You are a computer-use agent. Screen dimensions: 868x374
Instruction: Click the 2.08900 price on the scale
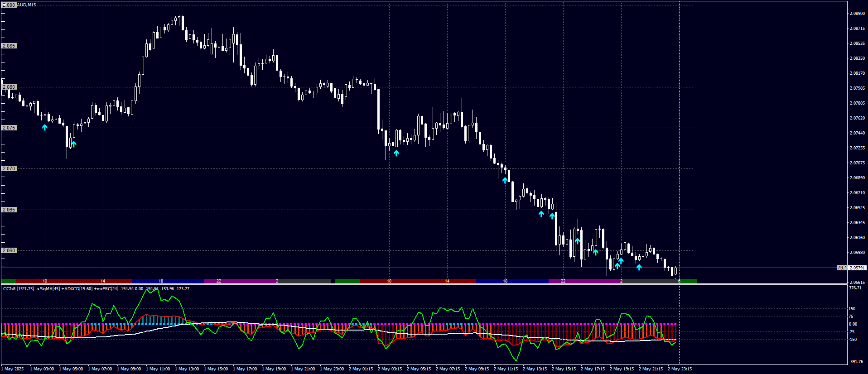click(857, 14)
